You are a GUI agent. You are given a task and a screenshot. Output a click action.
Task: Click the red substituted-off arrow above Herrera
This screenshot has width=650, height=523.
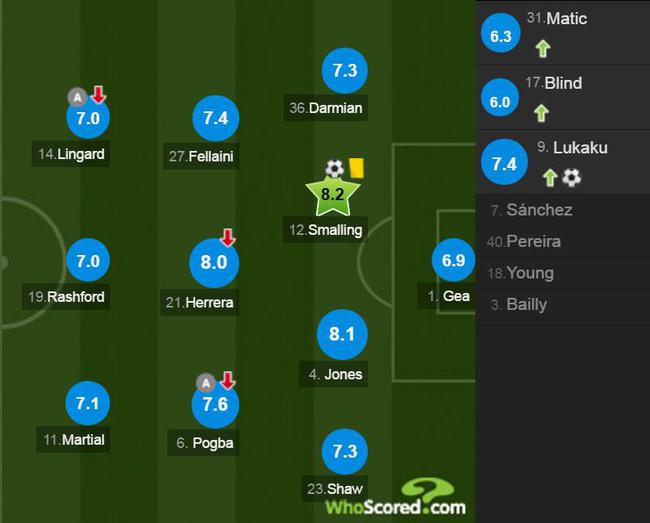pyautogui.click(x=227, y=237)
